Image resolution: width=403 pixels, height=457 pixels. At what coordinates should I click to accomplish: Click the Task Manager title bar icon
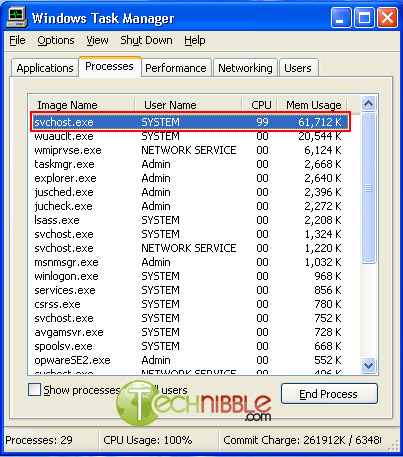pyautogui.click(x=17, y=18)
